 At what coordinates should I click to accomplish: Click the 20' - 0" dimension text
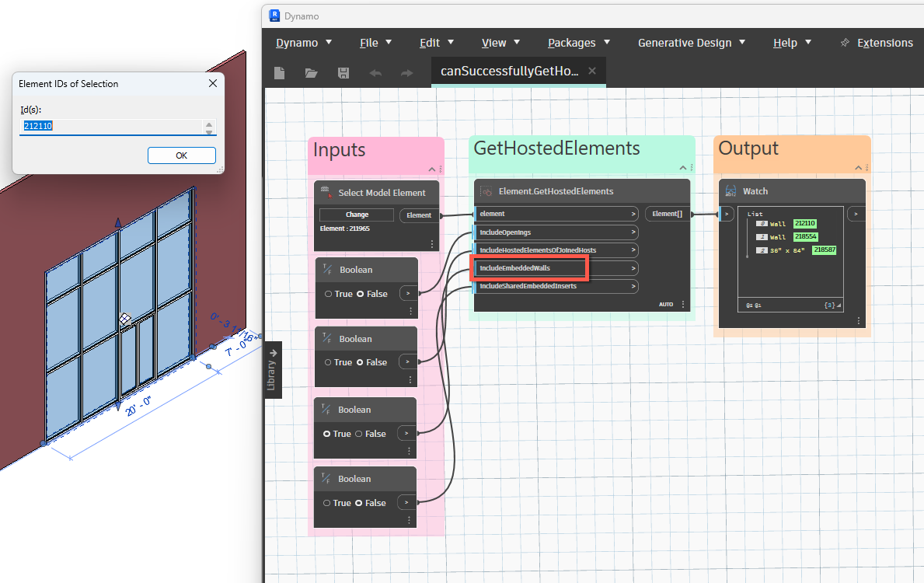138,406
